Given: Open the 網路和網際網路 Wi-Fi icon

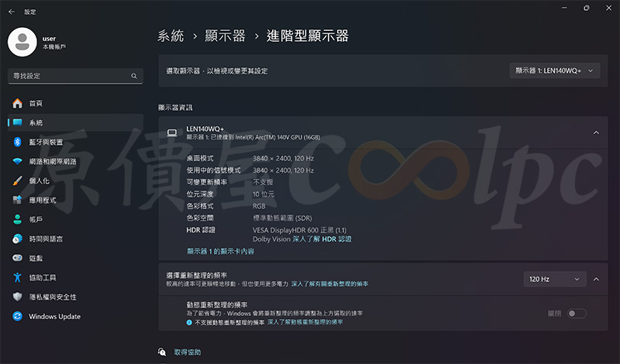Looking at the screenshot, I should [17, 161].
